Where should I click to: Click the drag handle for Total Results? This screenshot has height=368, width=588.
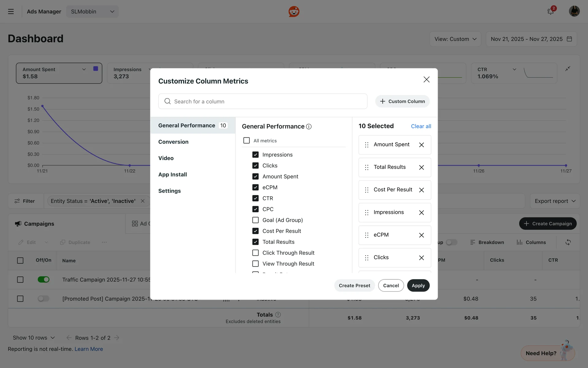pos(367,167)
